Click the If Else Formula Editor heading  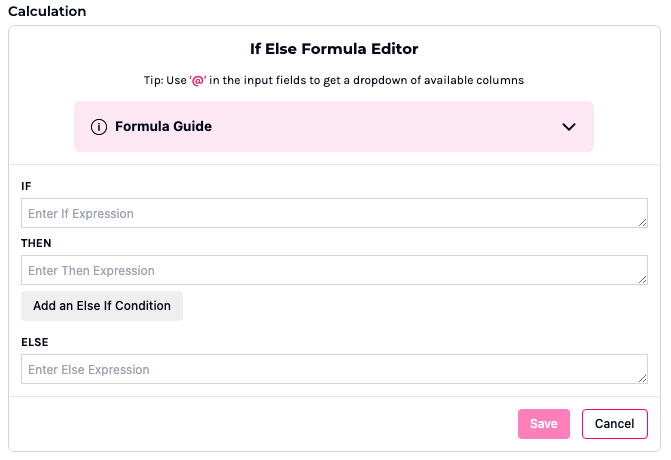click(x=334, y=48)
